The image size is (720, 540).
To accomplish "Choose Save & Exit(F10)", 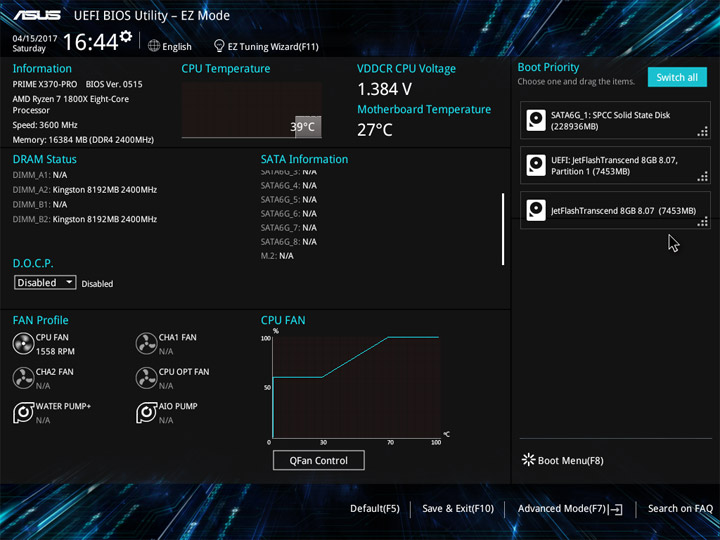I will pos(458,509).
